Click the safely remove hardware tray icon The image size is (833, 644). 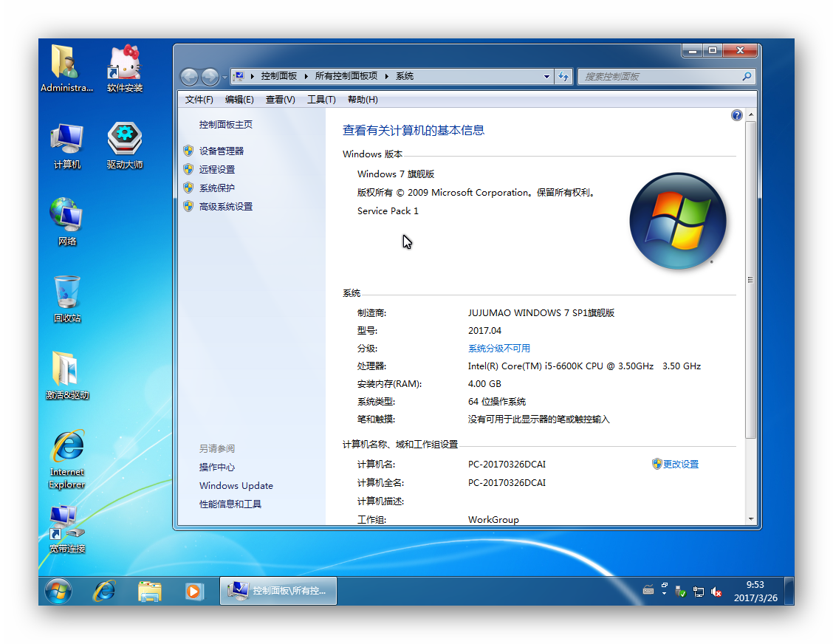[681, 592]
